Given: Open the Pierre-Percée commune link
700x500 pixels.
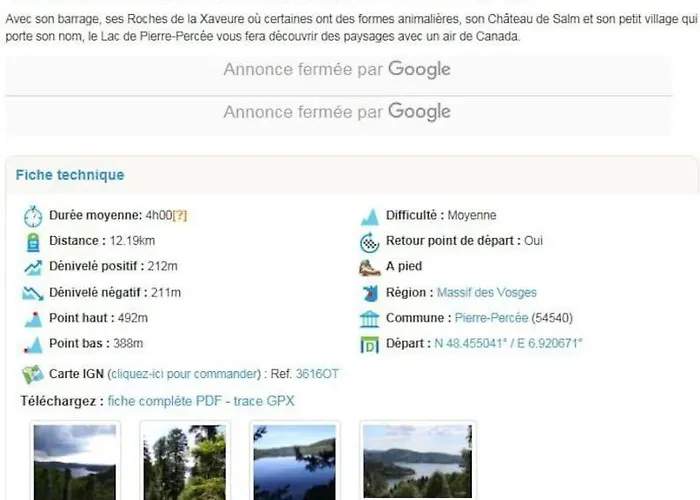Looking at the screenshot, I should pos(492,318).
